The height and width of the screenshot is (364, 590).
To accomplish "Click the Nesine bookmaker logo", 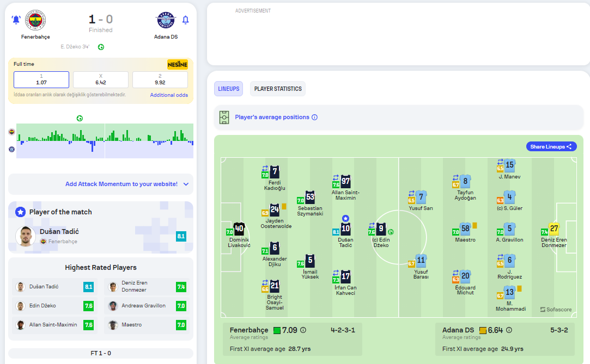I will click(x=178, y=65).
